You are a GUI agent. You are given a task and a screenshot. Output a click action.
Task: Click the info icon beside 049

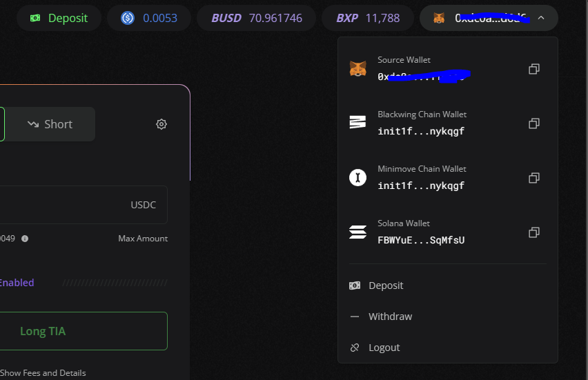coord(25,239)
